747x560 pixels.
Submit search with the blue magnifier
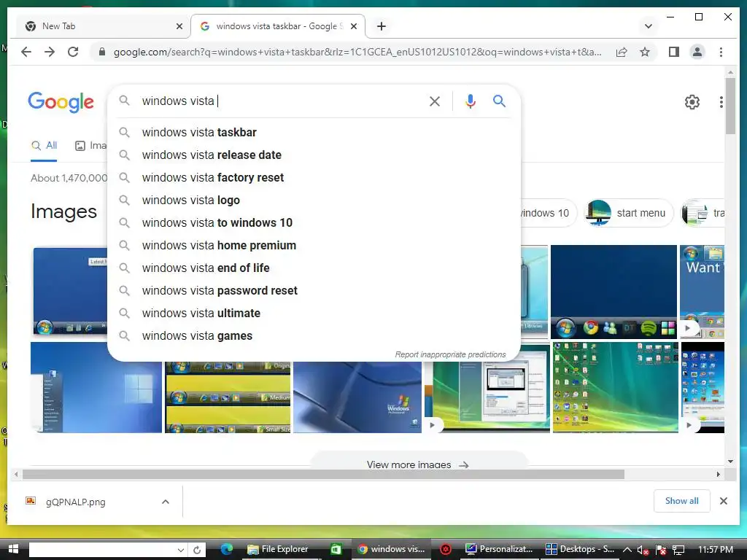click(499, 101)
